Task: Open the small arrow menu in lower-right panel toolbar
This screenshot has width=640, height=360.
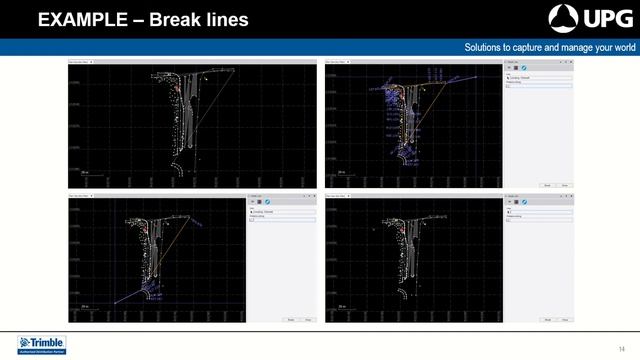Action: tap(509, 202)
